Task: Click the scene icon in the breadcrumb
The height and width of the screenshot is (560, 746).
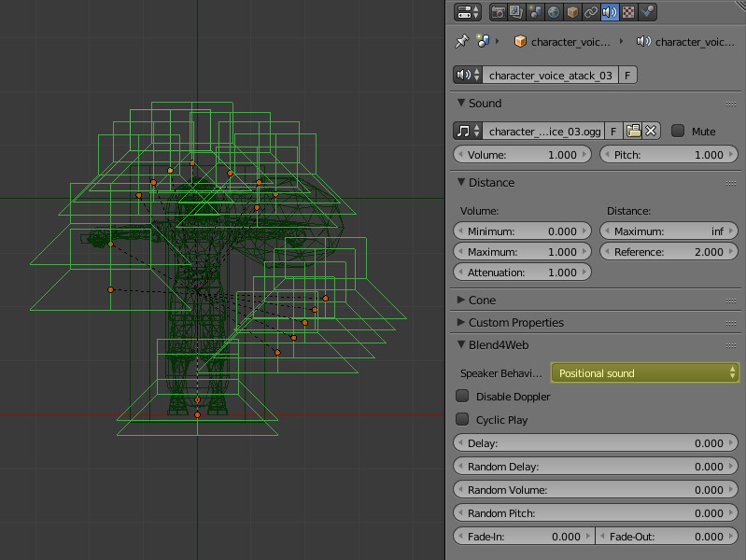Action: pos(484,41)
